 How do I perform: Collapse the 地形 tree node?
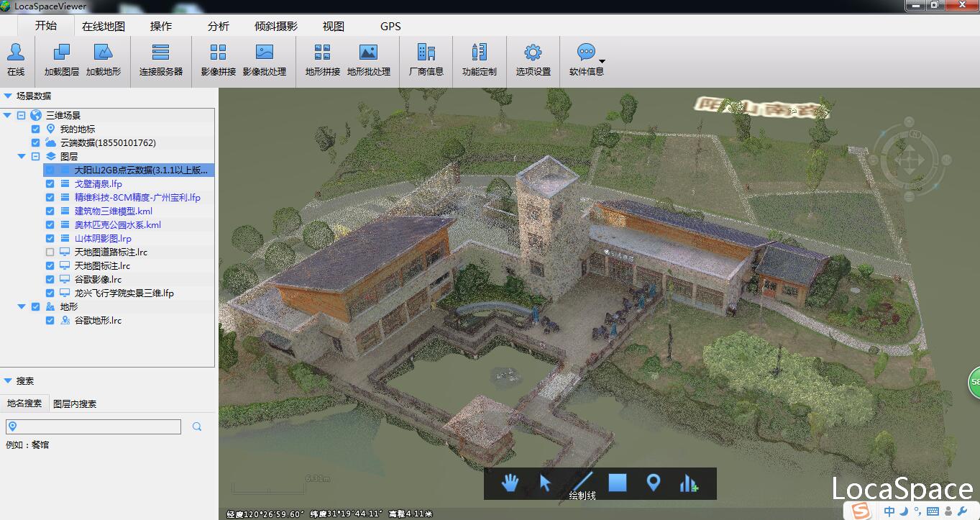(22, 306)
